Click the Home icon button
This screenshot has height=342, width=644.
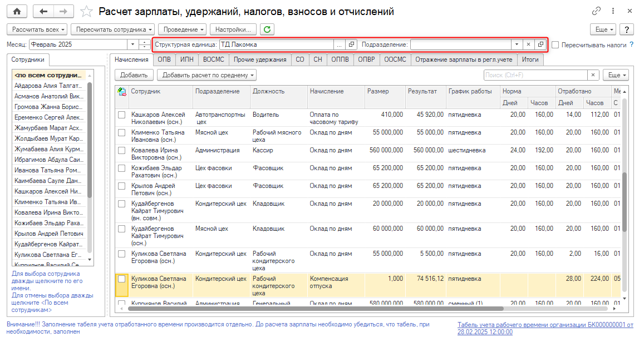click(17, 12)
